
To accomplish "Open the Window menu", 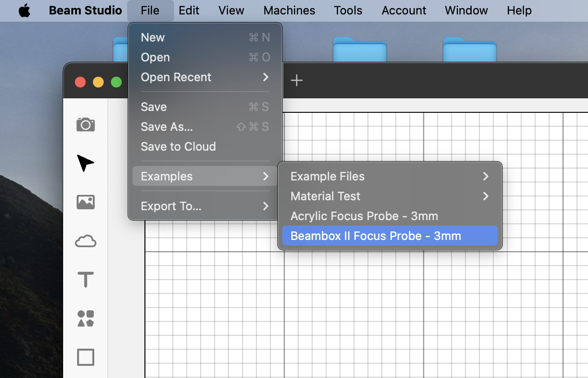I will coord(466,10).
